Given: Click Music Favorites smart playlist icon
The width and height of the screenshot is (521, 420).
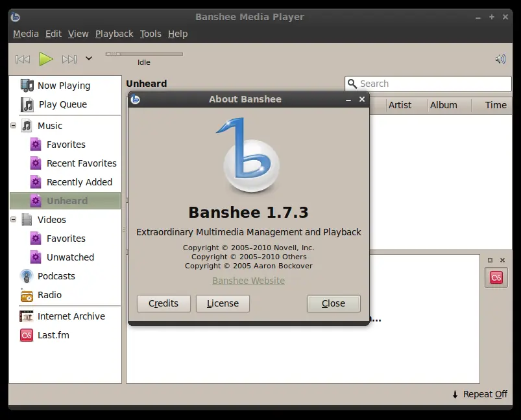Looking at the screenshot, I should coord(36,145).
